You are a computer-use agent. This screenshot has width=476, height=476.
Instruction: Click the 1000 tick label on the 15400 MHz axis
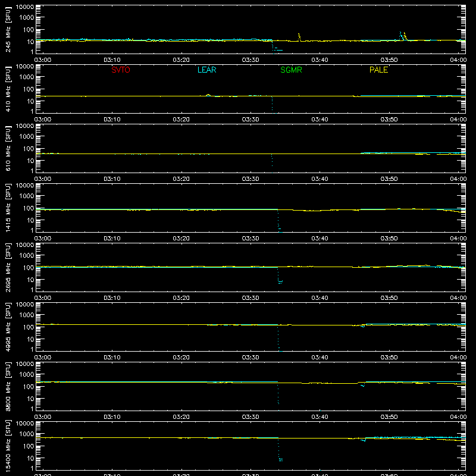click(27, 434)
